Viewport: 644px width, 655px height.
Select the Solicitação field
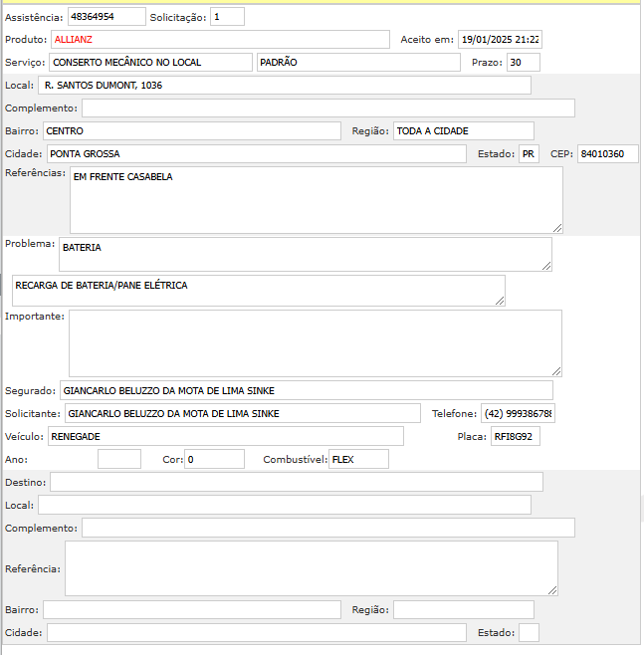click(x=227, y=17)
